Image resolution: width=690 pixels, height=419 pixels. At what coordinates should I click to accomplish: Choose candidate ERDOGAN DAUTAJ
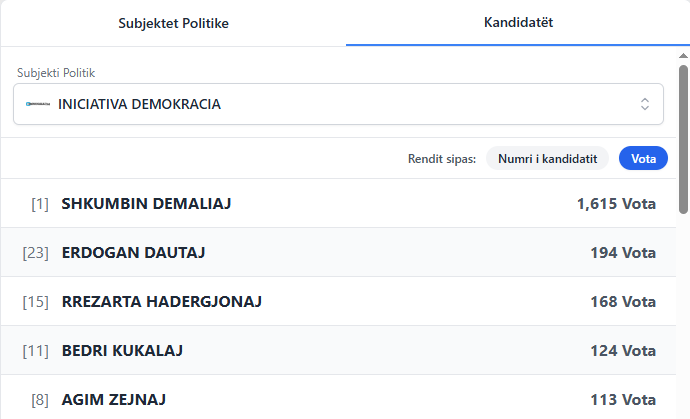point(134,253)
